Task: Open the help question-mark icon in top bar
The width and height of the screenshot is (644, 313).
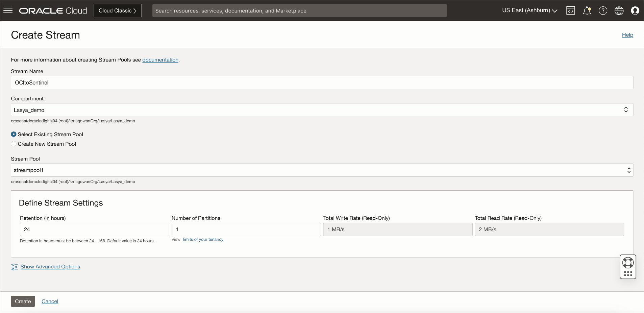Action: 603,10
